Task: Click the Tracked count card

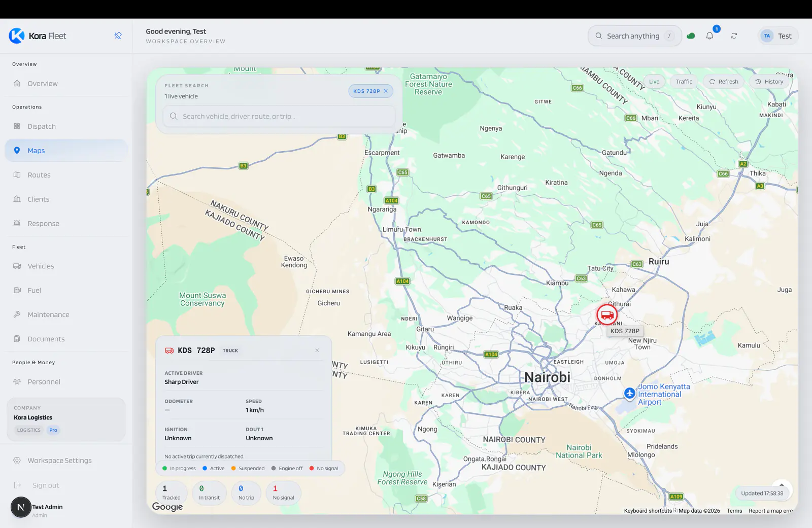Action: (172, 493)
